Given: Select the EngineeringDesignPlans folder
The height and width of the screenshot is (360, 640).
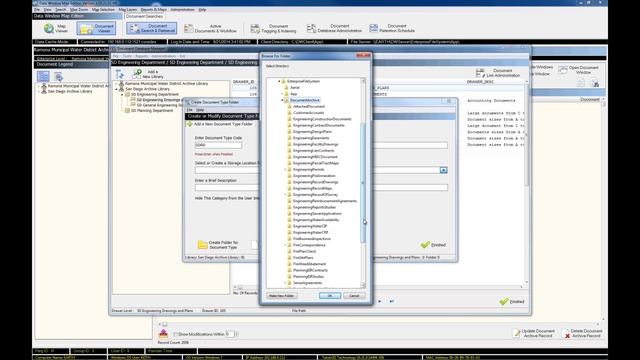Looking at the screenshot, I should click(312, 132).
